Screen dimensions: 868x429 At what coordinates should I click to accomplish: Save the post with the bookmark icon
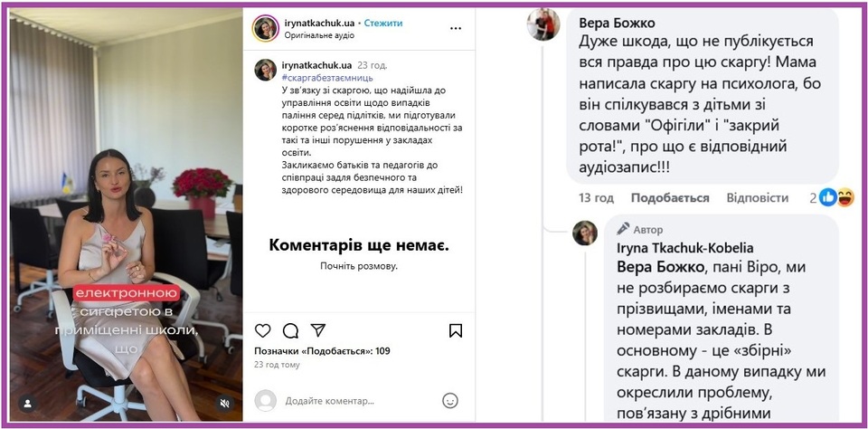click(455, 331)
